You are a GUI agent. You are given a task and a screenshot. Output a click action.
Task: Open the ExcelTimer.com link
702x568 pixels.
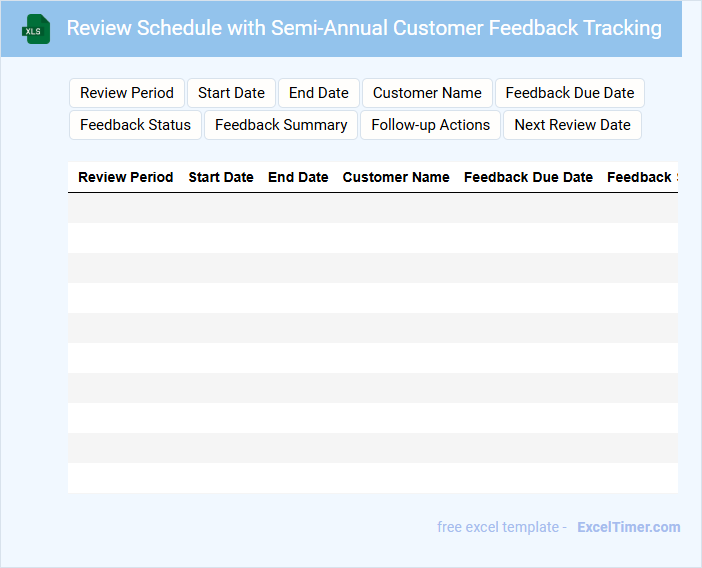(x=628, y=527)
